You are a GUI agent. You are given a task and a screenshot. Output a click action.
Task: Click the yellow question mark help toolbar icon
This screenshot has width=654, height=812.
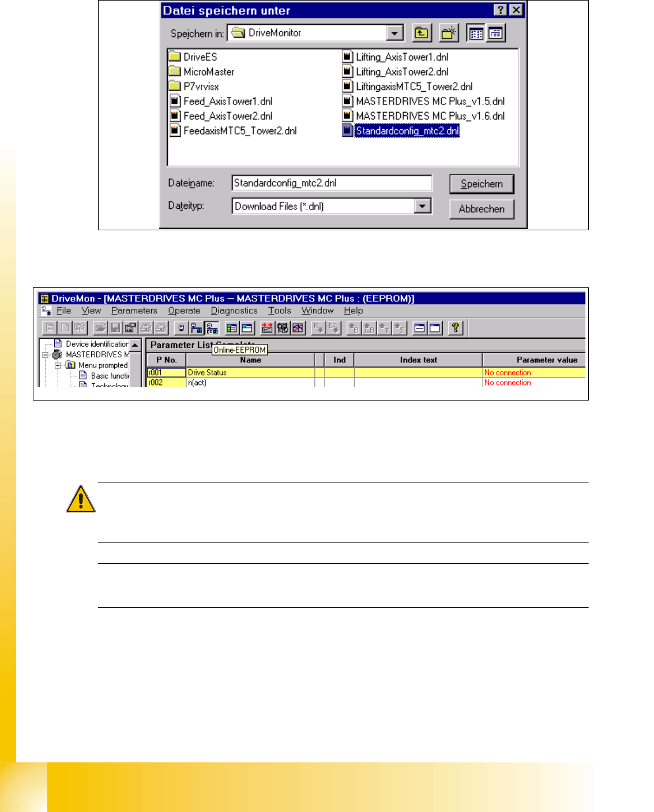456,328
